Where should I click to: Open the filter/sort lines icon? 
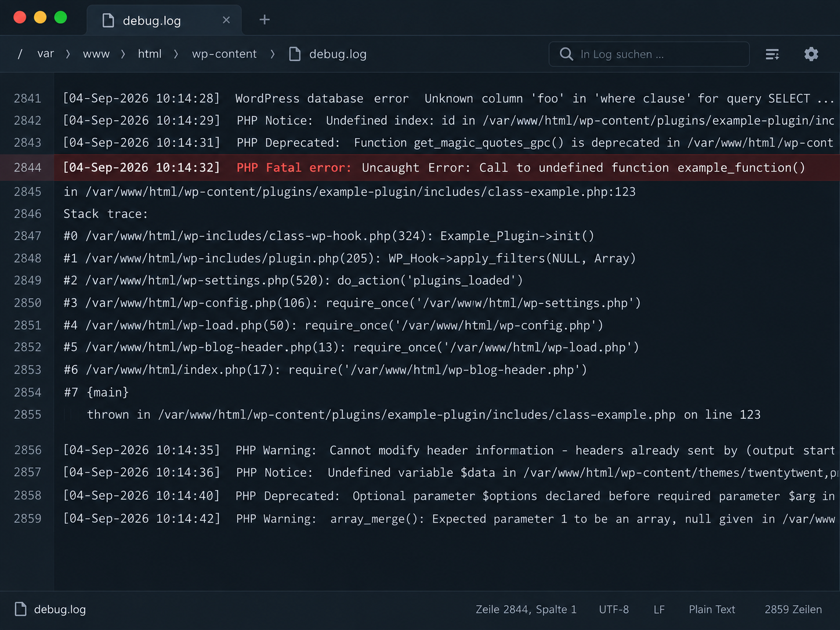pos(772,54)
